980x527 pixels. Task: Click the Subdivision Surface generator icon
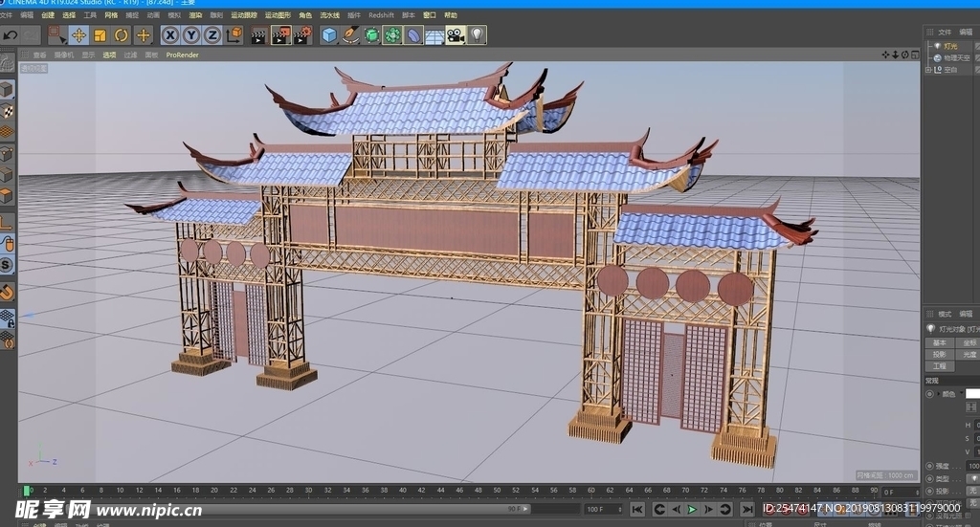(x=371, y=35)
